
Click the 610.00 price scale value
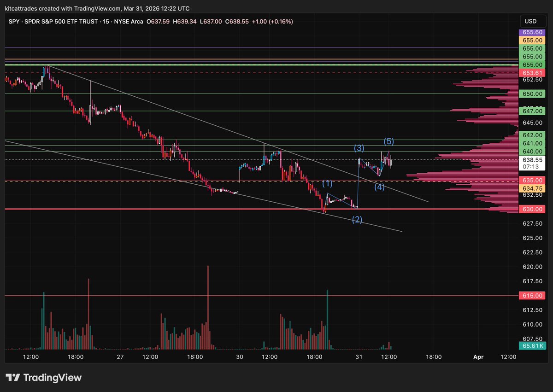532,324
